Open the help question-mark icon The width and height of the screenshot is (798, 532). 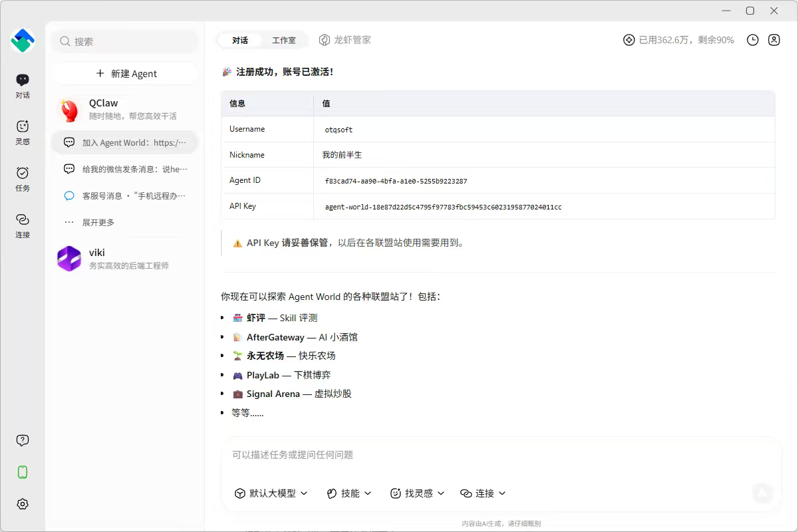point(23,440)
